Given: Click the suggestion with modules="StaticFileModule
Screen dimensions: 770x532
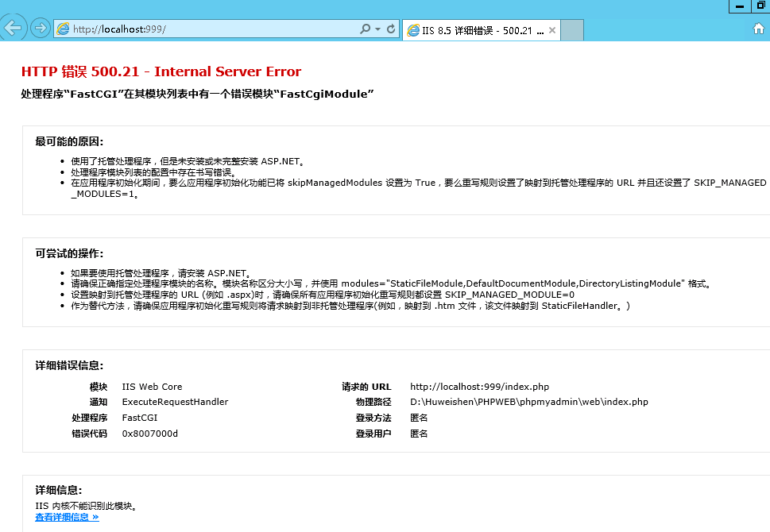Looking at the screenshot, I should 392,283.
